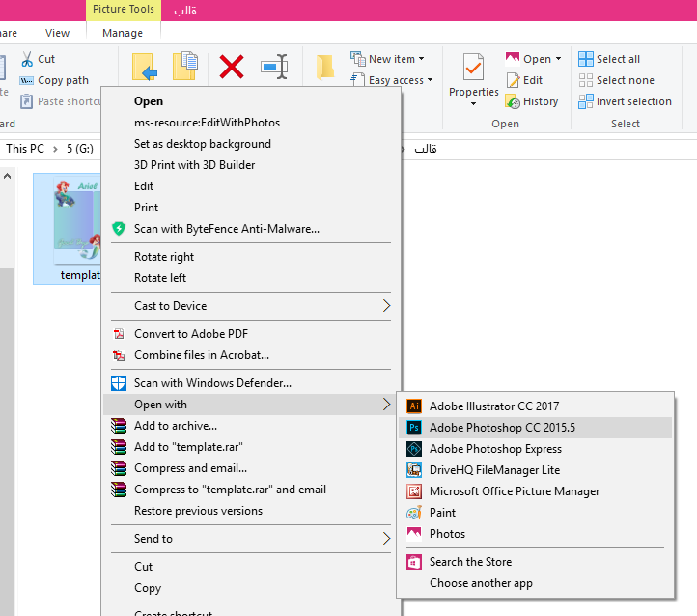This screenshot has width=697, height=616.
Task: Expand the Properties dropdown arrow
Action: [473, 103]
